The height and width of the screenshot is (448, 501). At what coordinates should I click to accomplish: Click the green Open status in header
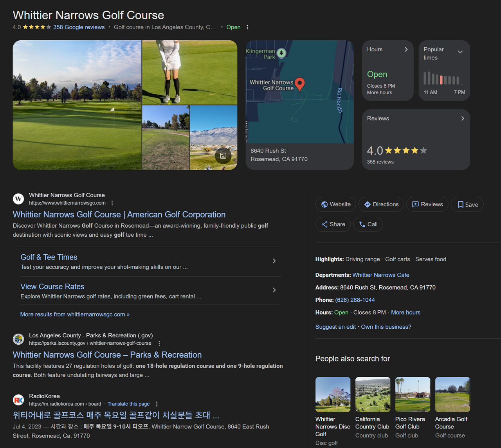(233, 27)
